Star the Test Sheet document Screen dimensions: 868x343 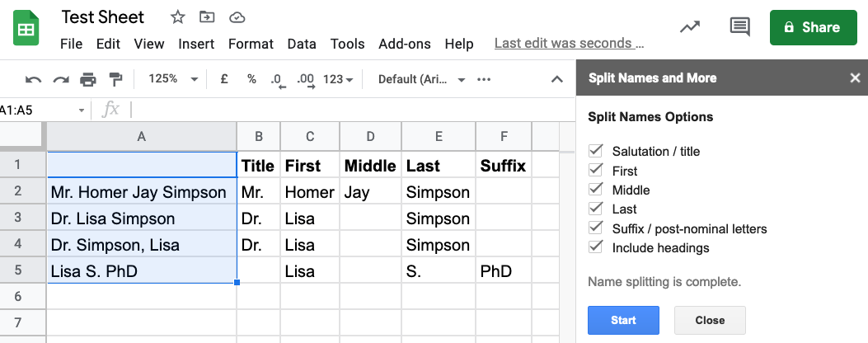(178, 17)
